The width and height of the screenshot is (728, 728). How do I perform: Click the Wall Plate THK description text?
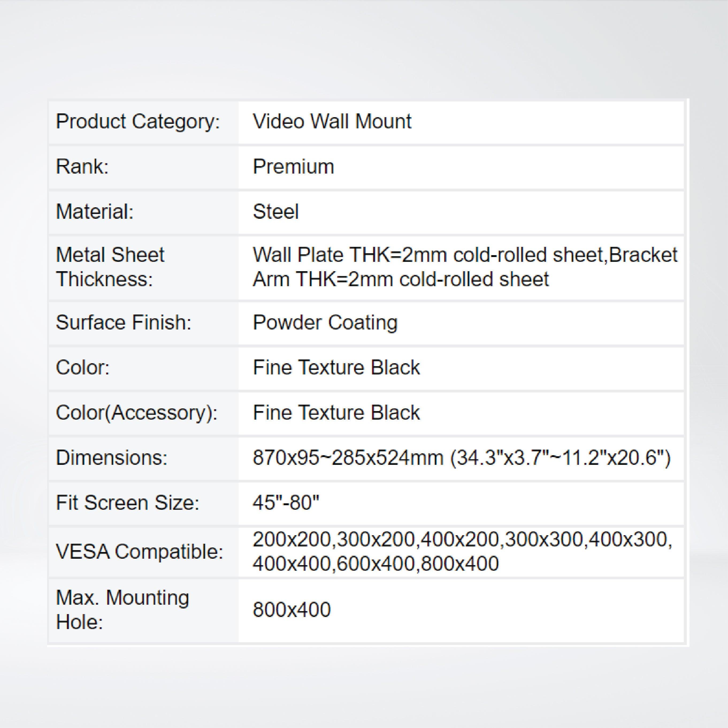(465, 267)
